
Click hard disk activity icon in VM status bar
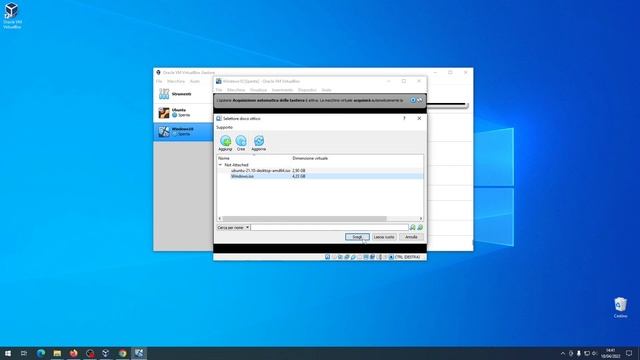point(327,257)
